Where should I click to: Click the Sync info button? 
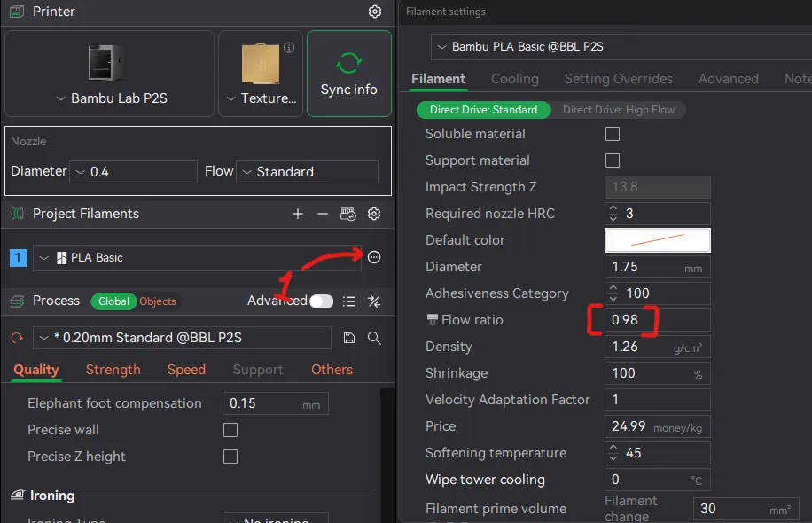tap(348, 73)
